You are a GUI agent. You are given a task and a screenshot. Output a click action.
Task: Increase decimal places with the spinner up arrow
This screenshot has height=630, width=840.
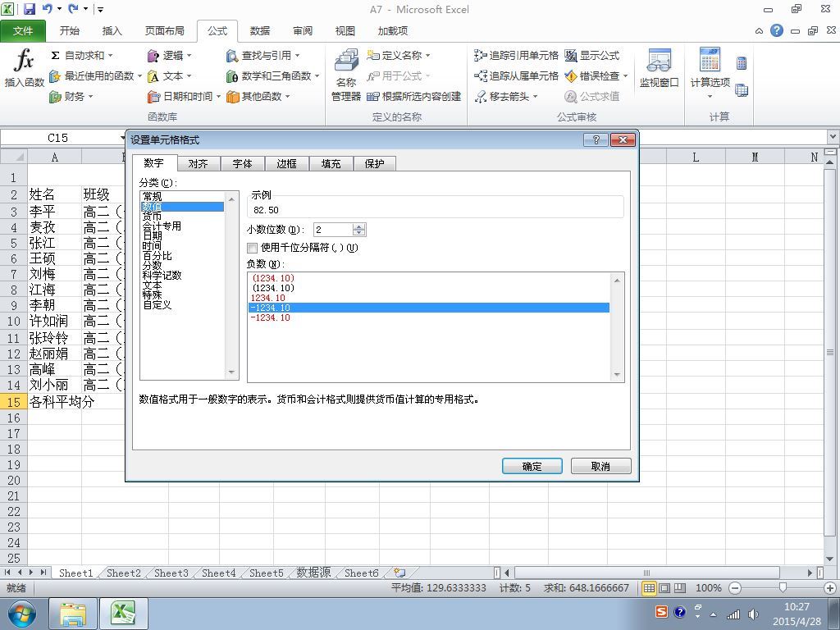tap(359, 226)
